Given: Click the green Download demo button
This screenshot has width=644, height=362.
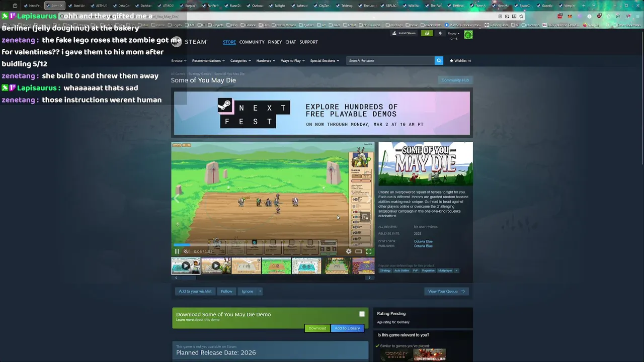Looking at the screenshot, I should 317,328.
